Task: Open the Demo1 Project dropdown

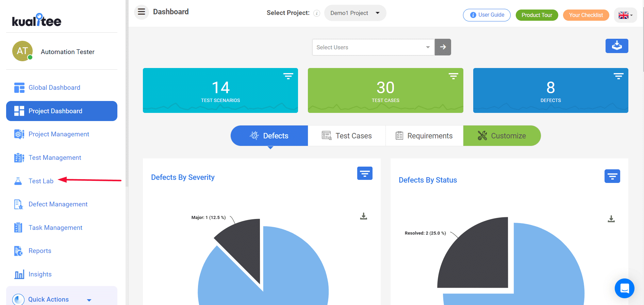Action: click(x=355, y=13)
